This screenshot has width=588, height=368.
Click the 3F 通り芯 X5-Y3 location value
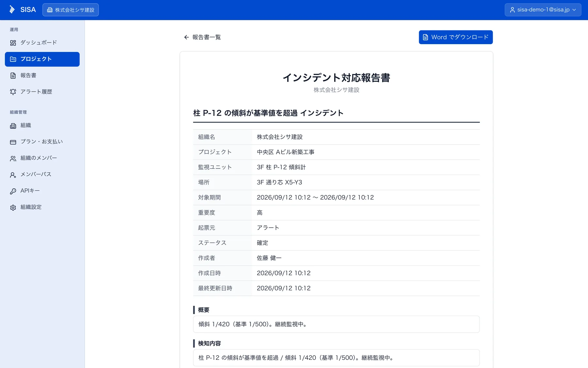[279, 183]
